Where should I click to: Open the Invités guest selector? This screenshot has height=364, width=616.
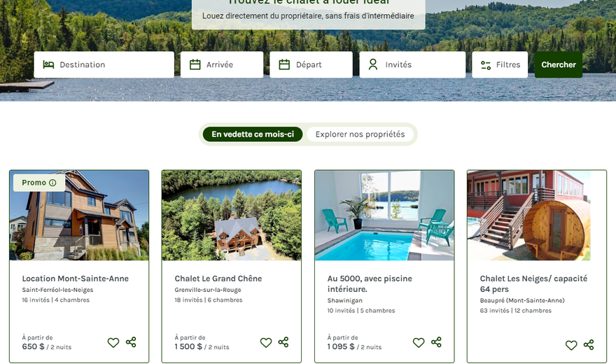pos(412,65)
